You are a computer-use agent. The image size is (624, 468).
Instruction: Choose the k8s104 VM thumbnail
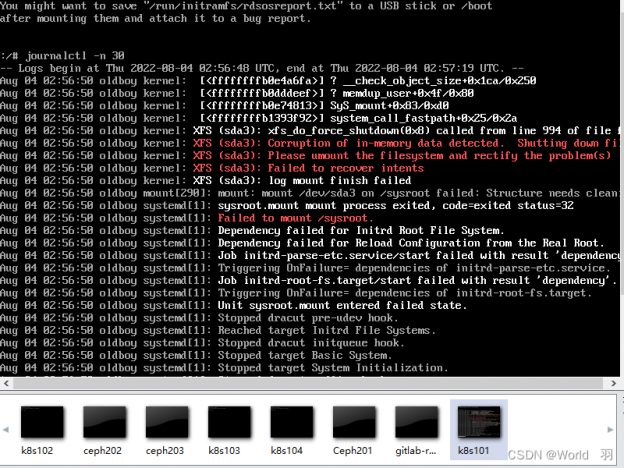click(291, 422)
